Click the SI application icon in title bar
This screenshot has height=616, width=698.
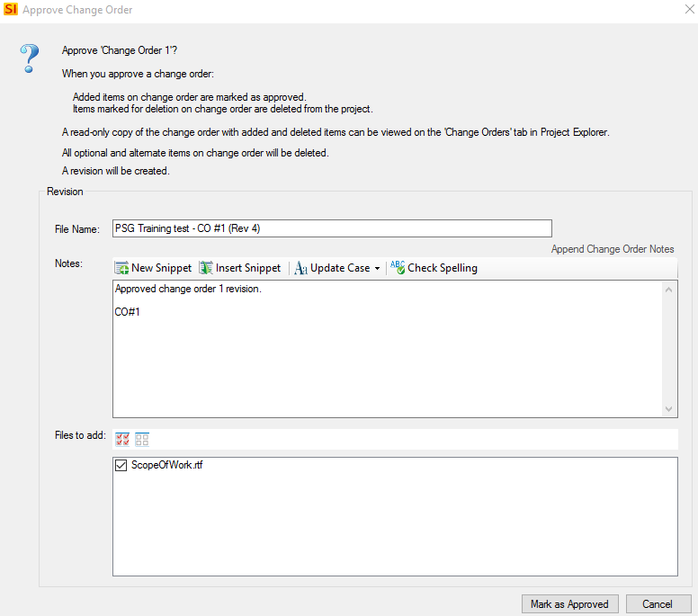[11, 9]
